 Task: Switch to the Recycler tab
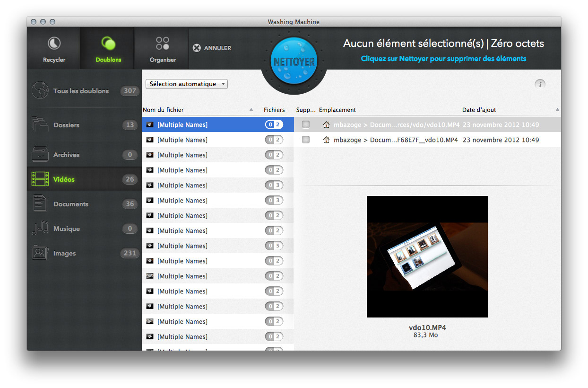click(x=54, y=49)
